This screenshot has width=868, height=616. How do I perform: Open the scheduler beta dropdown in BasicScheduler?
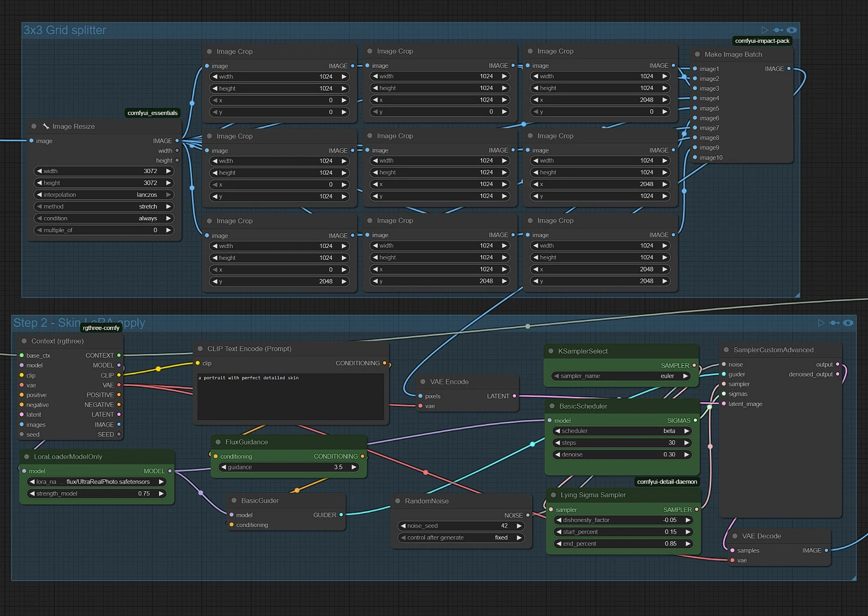[622, 431]
